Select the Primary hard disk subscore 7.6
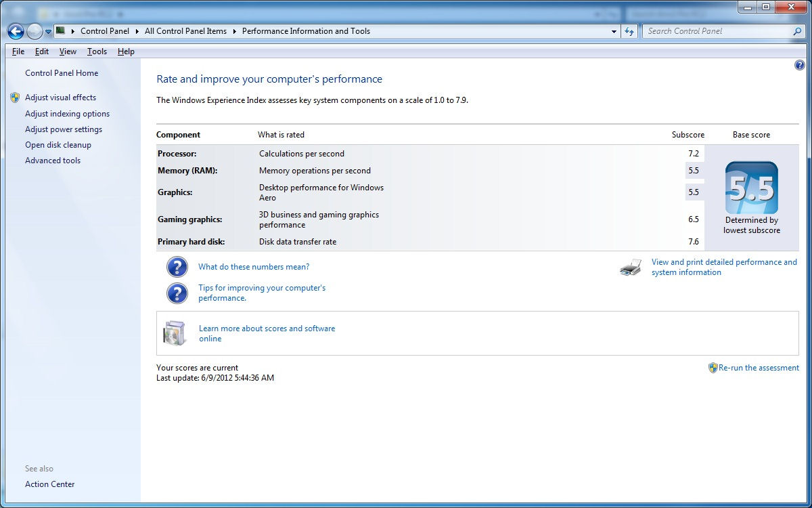The width and height of the screenshot is (812, 508). click(694, 242)
